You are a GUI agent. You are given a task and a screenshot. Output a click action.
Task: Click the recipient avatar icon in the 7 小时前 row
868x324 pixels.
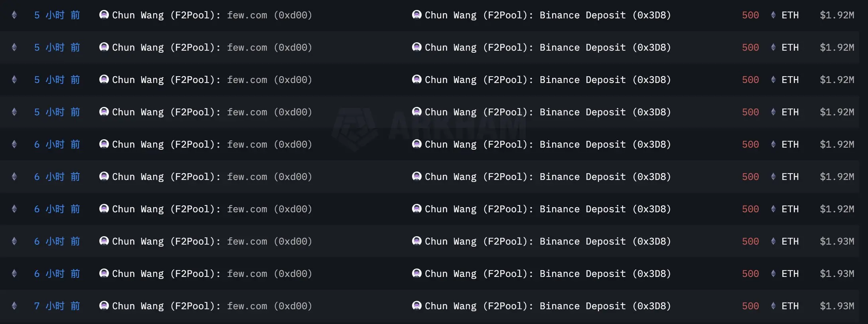click(x=416, y=306)
